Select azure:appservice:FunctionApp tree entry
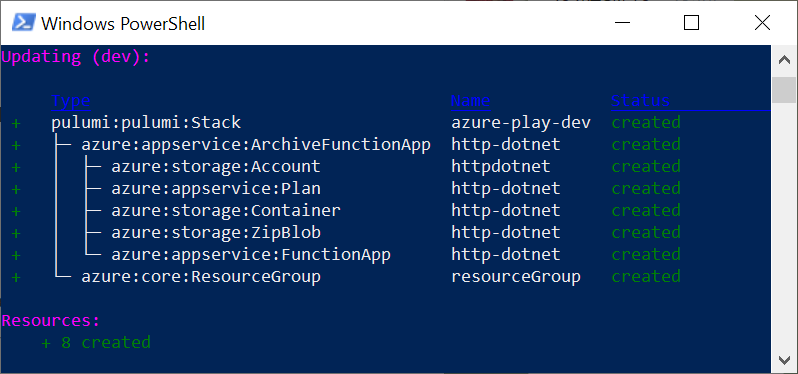The width and height of the screenshot is (798, 374). pos(251,254)
